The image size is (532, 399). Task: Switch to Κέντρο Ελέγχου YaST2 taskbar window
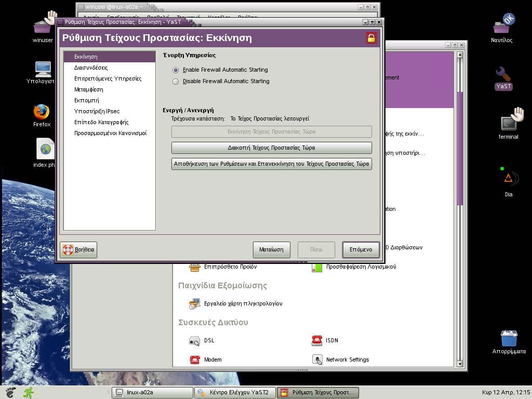click(235, 393)
